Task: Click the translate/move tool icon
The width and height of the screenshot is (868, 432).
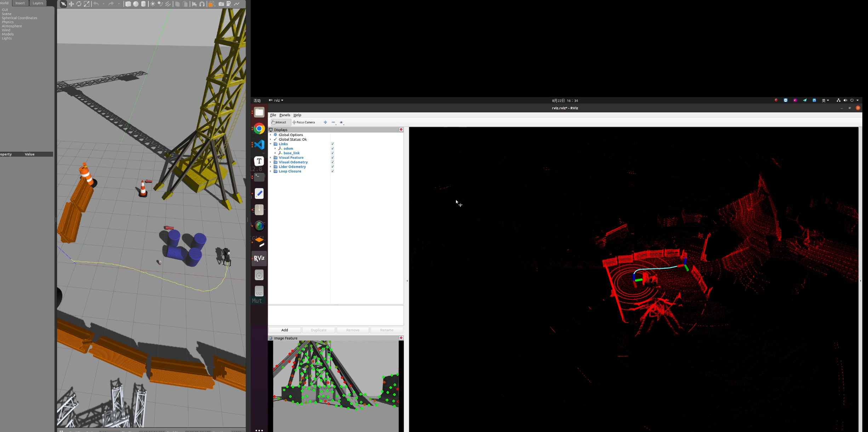Action: (x=72, y=4)
